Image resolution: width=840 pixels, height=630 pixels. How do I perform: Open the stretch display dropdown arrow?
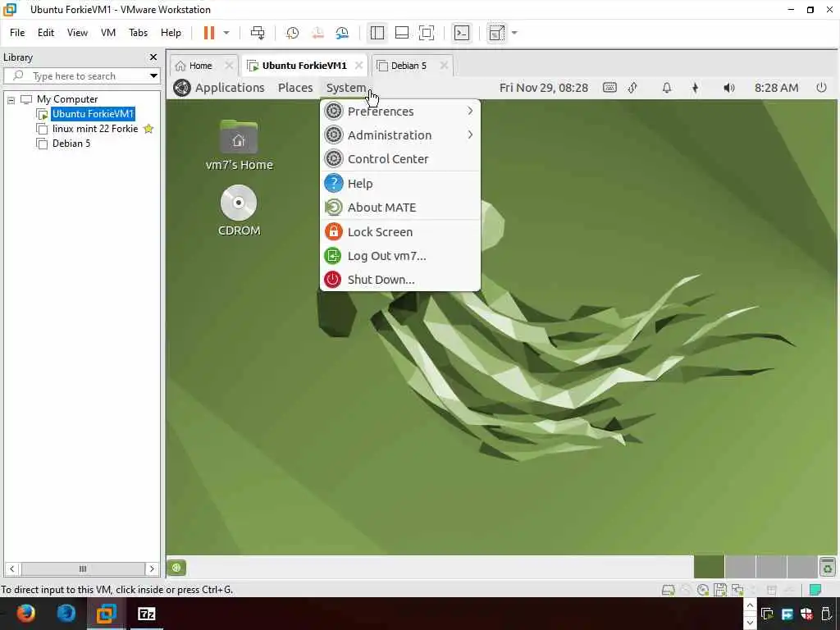click(514, 33)
